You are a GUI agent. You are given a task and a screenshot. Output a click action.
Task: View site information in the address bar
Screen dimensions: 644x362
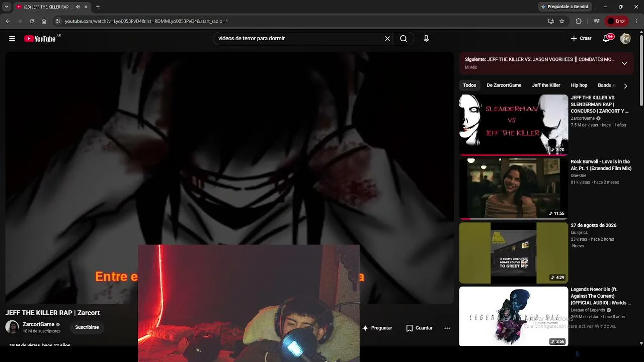click(58, 21)
